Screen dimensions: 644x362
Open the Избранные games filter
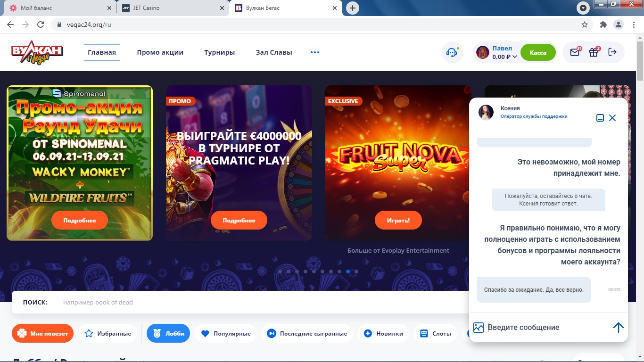click(x=107, y=333)
